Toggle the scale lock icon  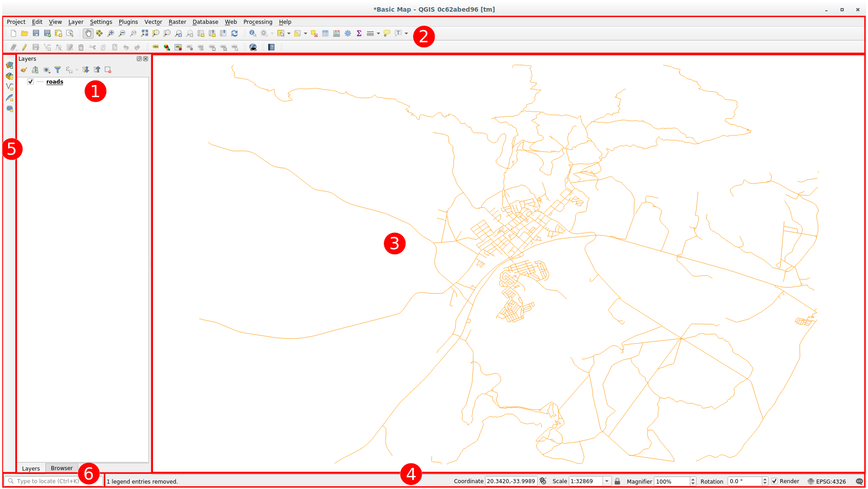[x=617, y=481]
